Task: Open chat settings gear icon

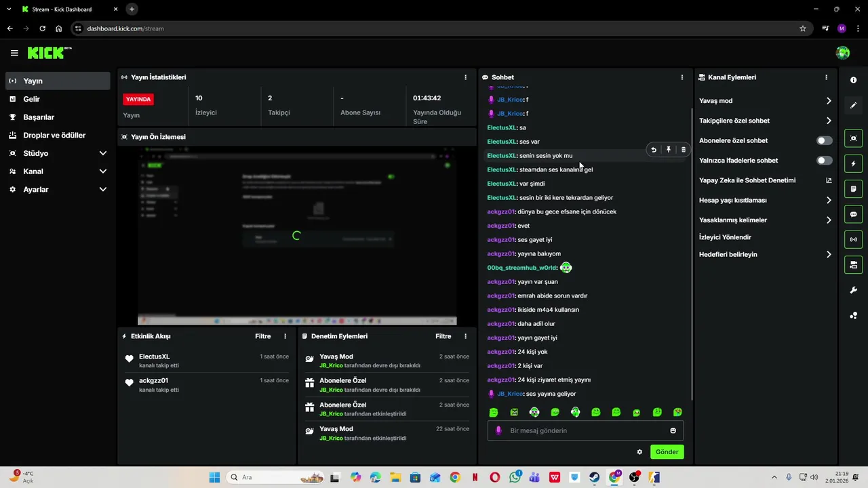Action: click(x=639, y=452)
